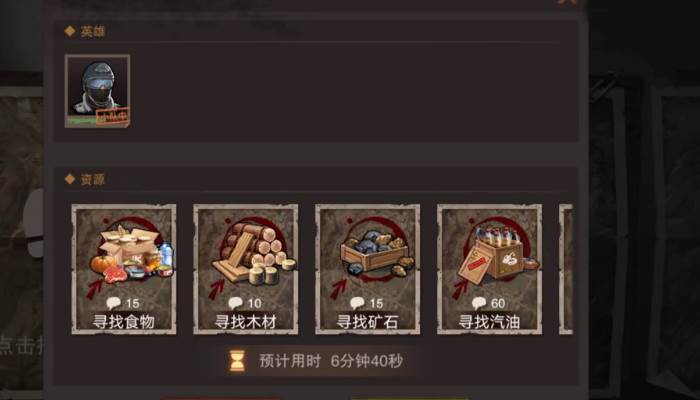Click the green button at the bottom edge
The width and height of the screenshot is (700, 400).
(410, 398)
